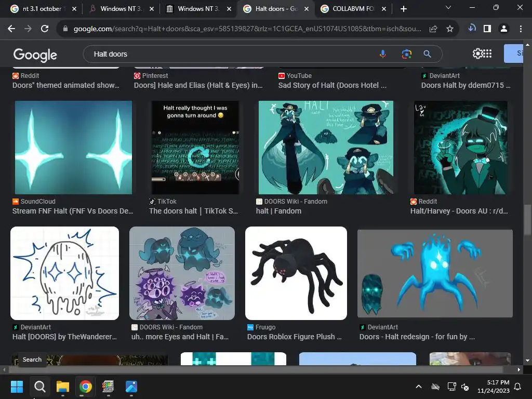This screenshot has width=532, height=399.
Task: View site information lock icon
Action: pyautogui.click(x=65, y=29)
